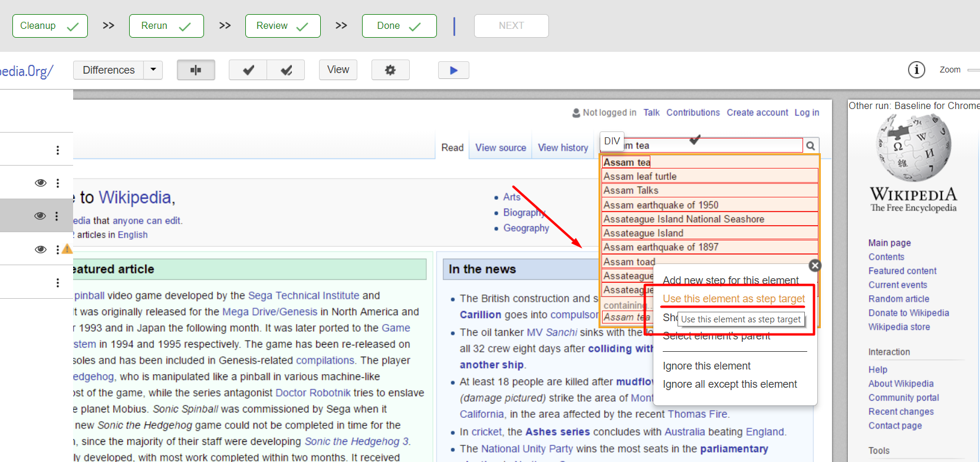
Task: Approve all with the double checkmark button
Action: (x=286, y=70)
